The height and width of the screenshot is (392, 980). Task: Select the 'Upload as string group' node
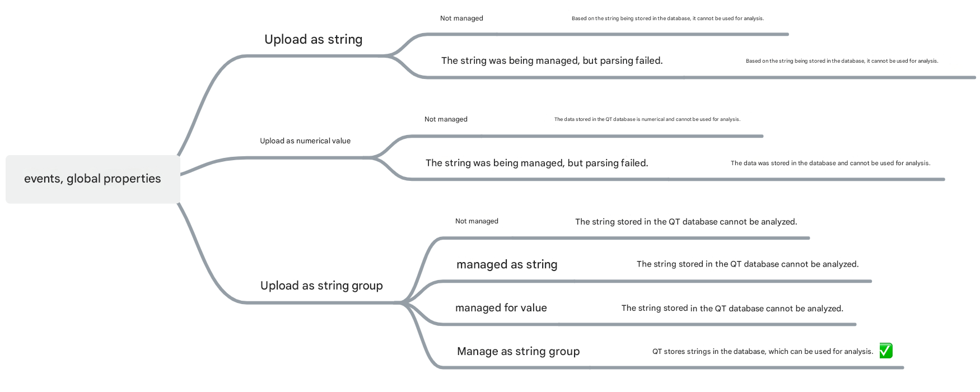[x=321, y=286]
